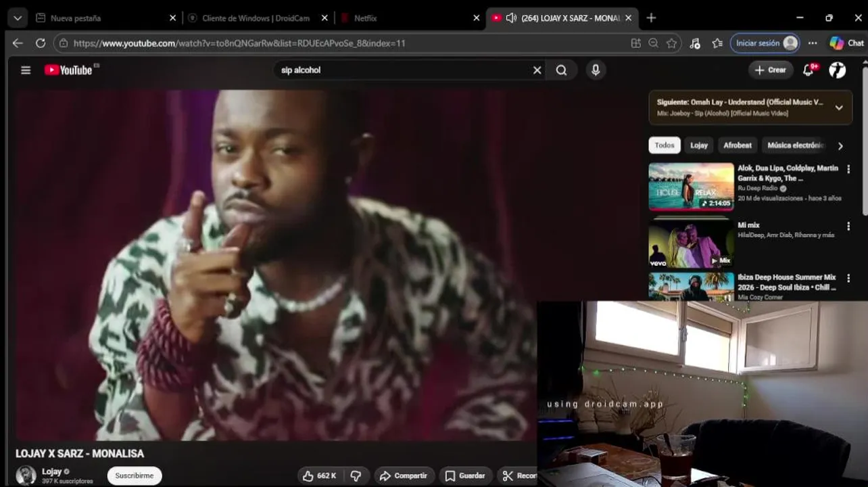Screen dimensions: 868x487
Task: Select the Todos filter chip
Action: (x=665, y=145)
